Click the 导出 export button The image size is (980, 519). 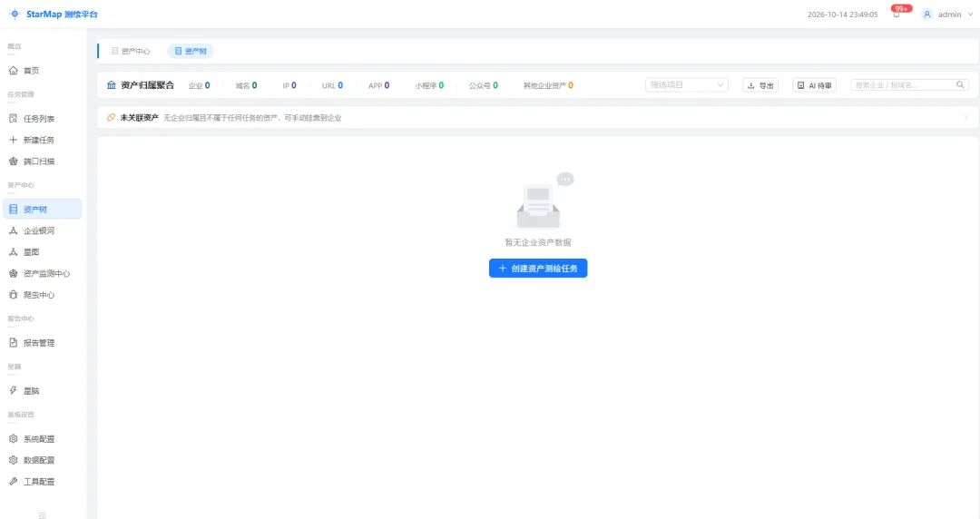[x=760, y=85]
